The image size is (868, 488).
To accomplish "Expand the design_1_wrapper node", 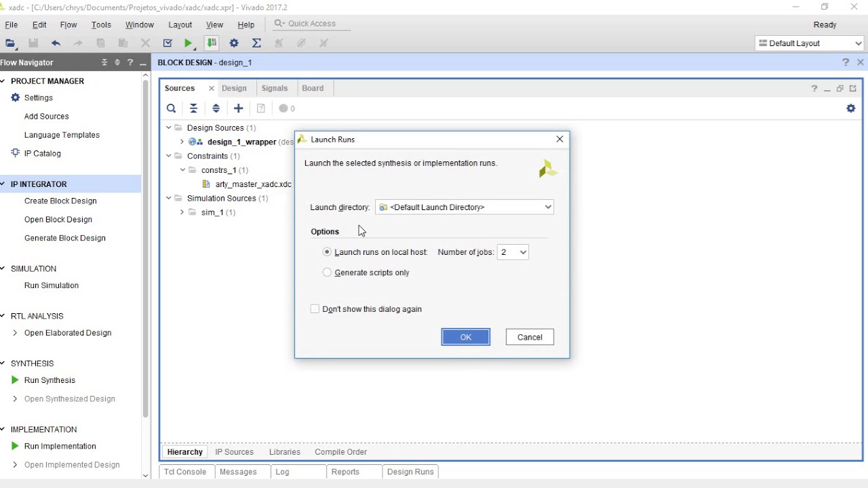I will pyautogui.click(x=182, y=142).
